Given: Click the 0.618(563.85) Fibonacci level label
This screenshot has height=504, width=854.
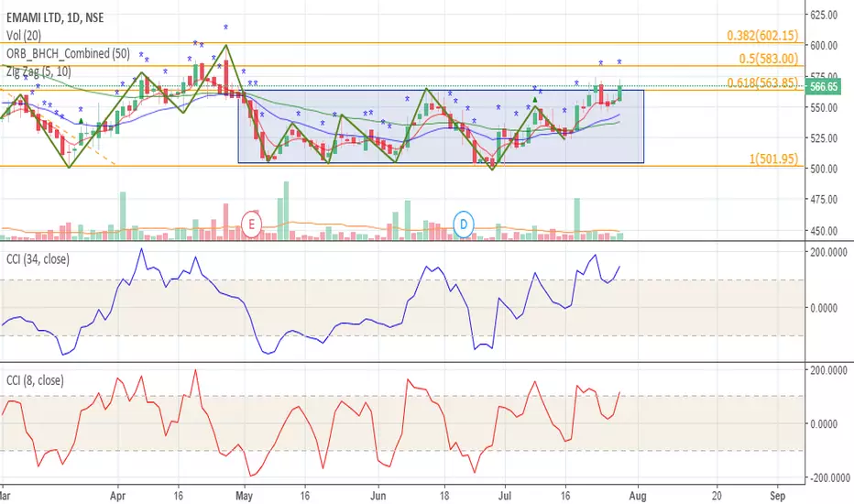Looking at the screenshot, I should [762, 82].
